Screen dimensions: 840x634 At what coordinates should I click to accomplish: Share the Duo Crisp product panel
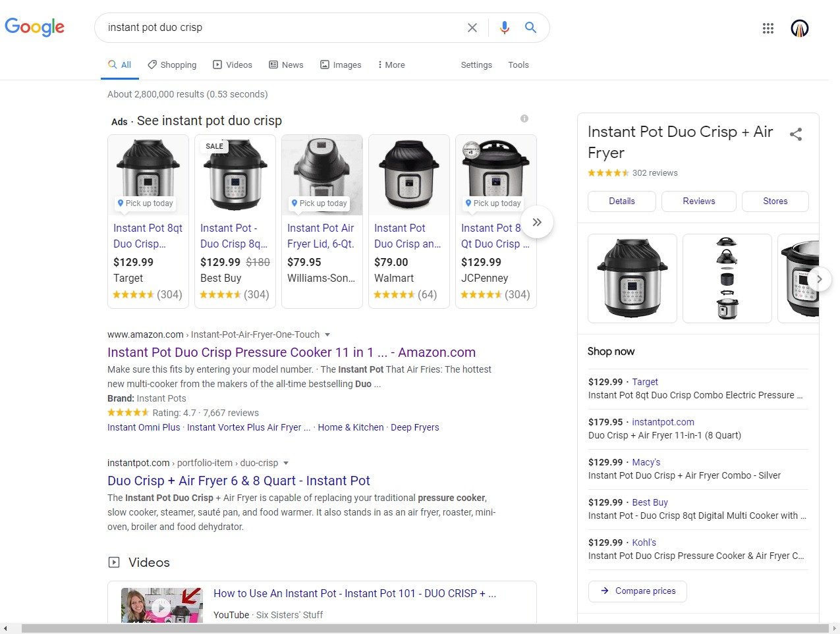pos(796,134)
